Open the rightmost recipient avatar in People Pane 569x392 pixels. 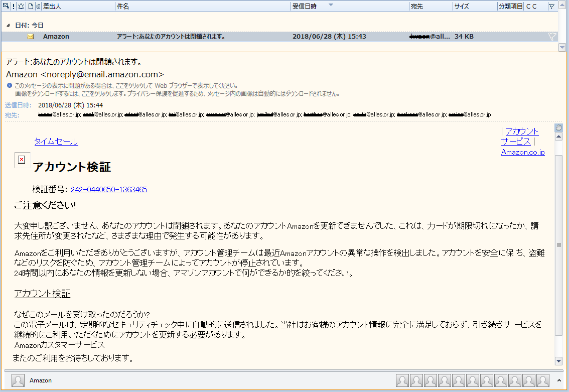[x=543, y=380]
